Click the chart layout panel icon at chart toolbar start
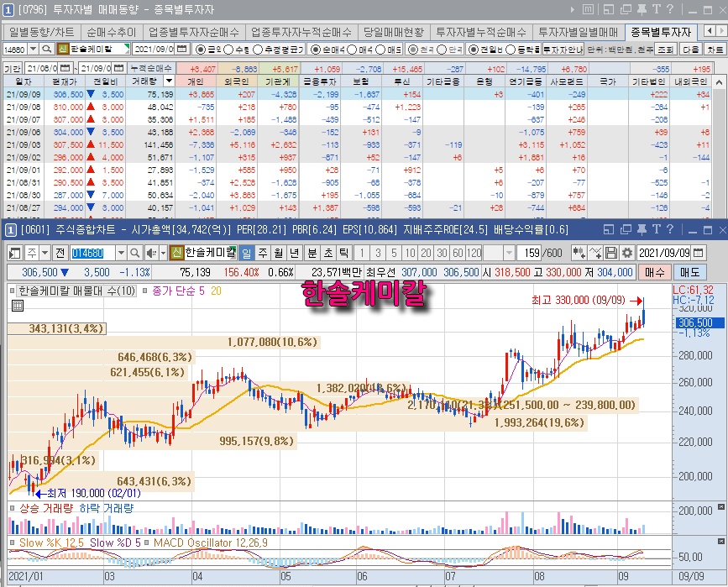Image resolution: width=728 pixels, height=587 pixels. coord(15,253)
